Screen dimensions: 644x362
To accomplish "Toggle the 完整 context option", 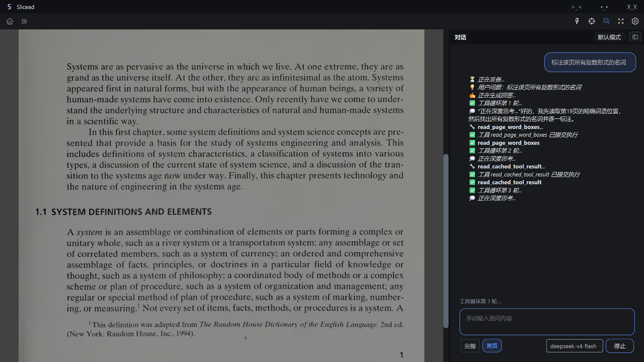I will coord(470,346).
